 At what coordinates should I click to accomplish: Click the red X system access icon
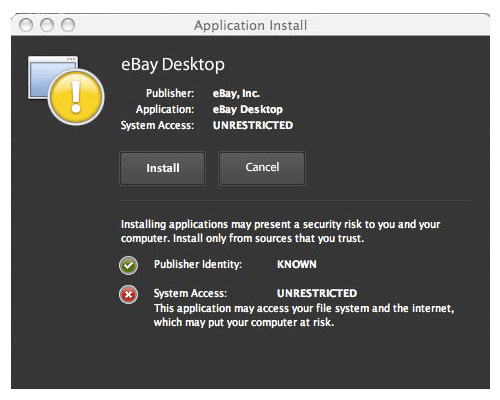128,295
